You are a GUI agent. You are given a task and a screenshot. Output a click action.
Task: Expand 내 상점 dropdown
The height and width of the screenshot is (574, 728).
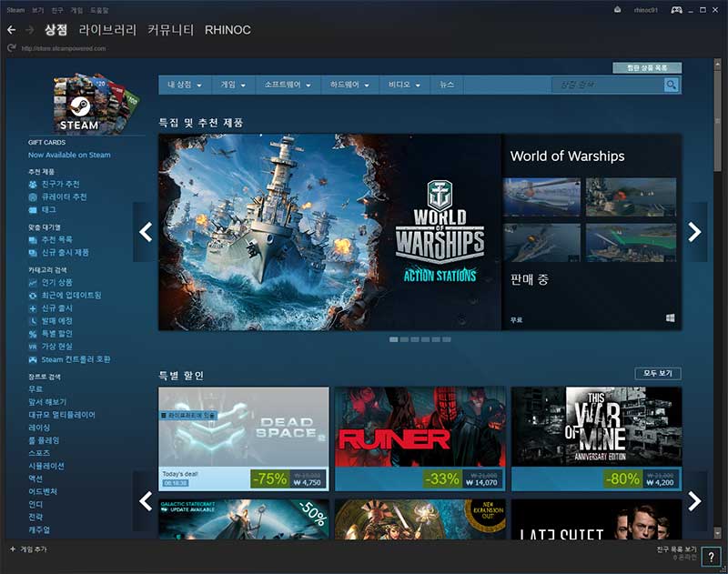click(185, 85)
